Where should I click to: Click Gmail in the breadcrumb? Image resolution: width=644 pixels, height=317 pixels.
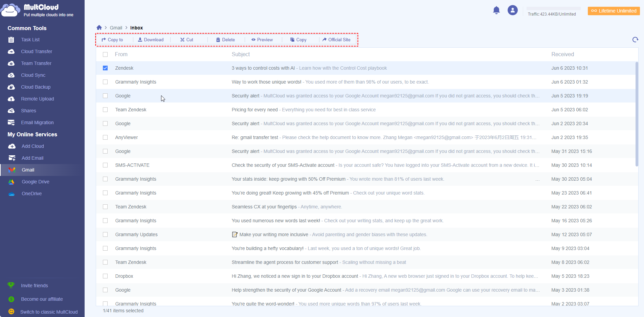[116, 28]
